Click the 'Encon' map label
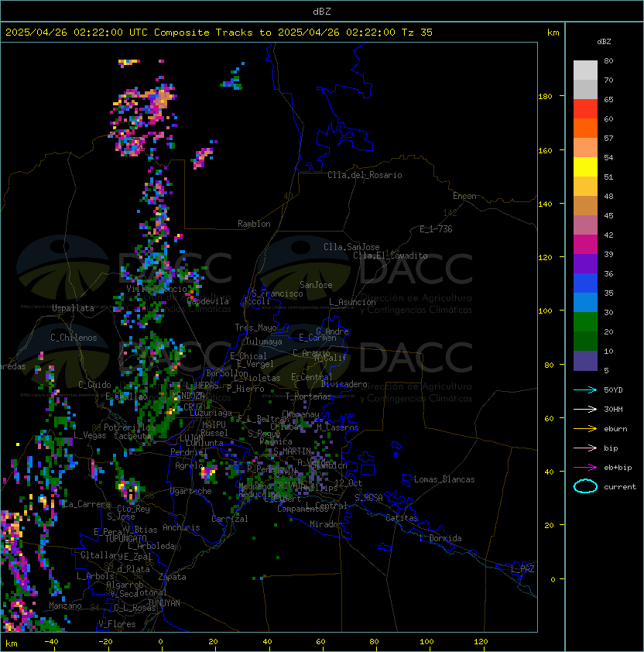The width and height of the screenshot is (644, 652). (x=464, y=196)
